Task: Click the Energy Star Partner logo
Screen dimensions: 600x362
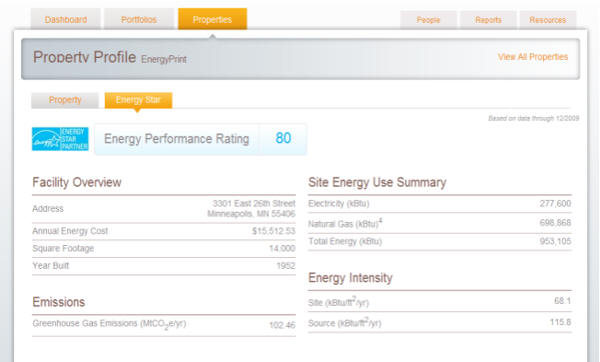Action: pyautogui.click(x=60, y=139)
